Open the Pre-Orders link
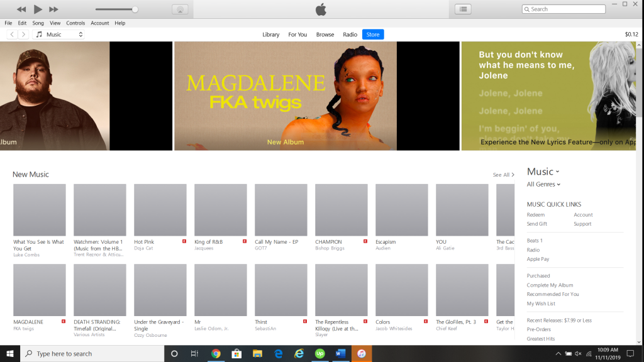 click(x=539, y=329)
